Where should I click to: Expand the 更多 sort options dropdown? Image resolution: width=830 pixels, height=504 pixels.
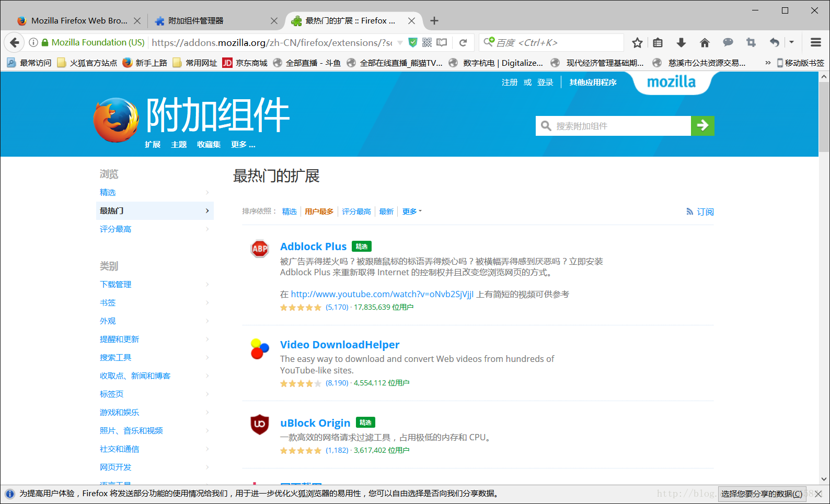click(412, 212)
